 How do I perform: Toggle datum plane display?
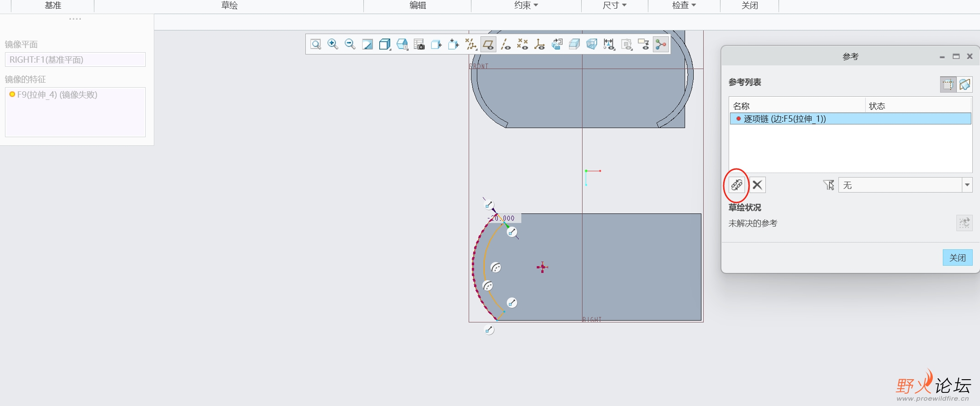488,44
